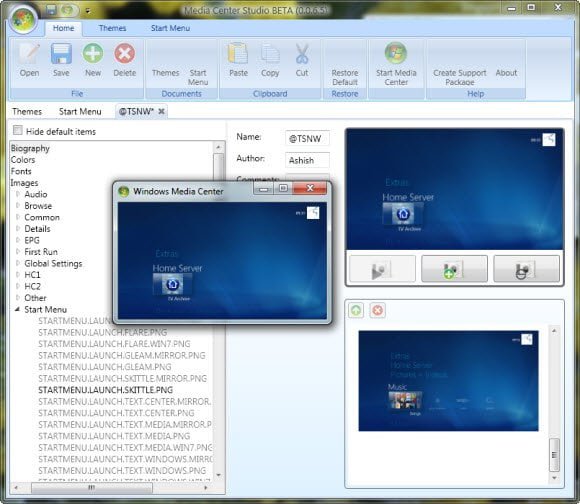Expand the Global Settings tree node
Screen dimensions: 580x504
click(x=18, y=263)
